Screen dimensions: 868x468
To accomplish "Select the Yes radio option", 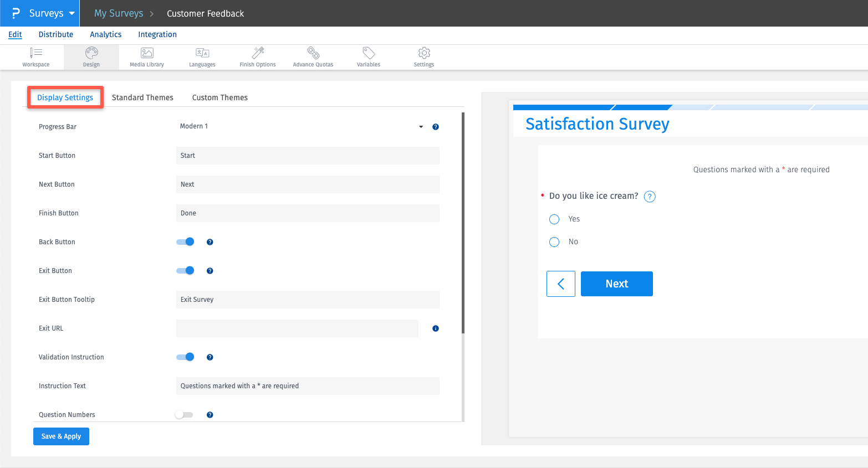I will click(x=554, y=219).
